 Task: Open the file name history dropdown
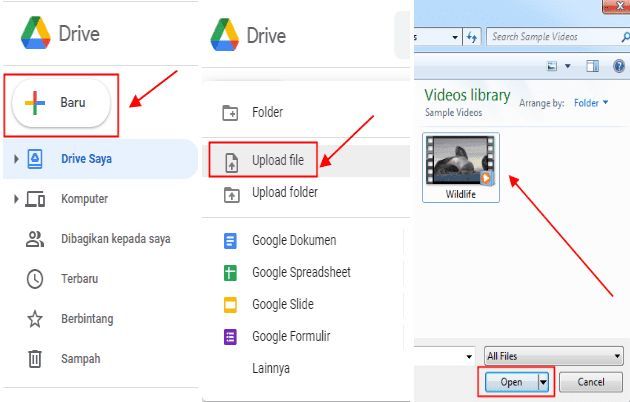coord(469,357)
